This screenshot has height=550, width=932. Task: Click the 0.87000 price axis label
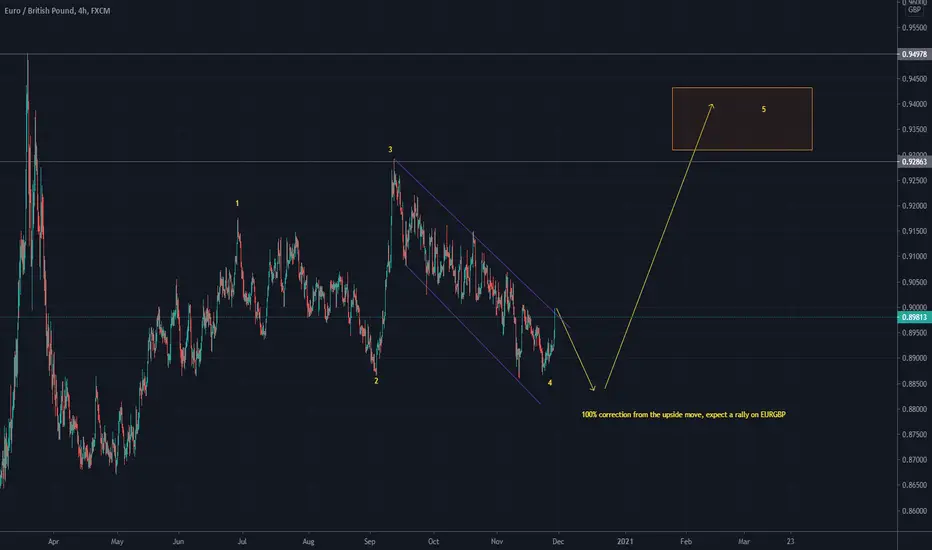914,460
